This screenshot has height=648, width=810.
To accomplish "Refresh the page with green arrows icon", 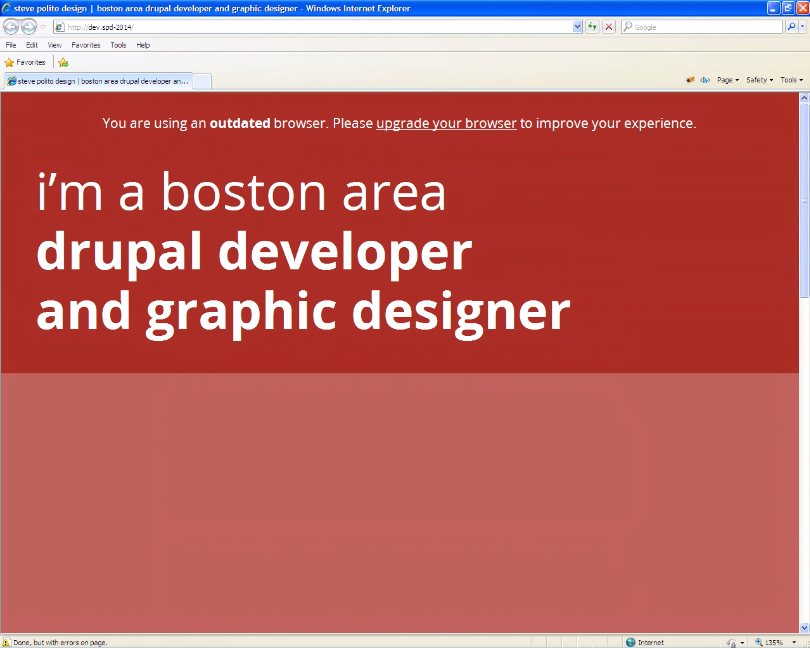I will click(592, 27).
